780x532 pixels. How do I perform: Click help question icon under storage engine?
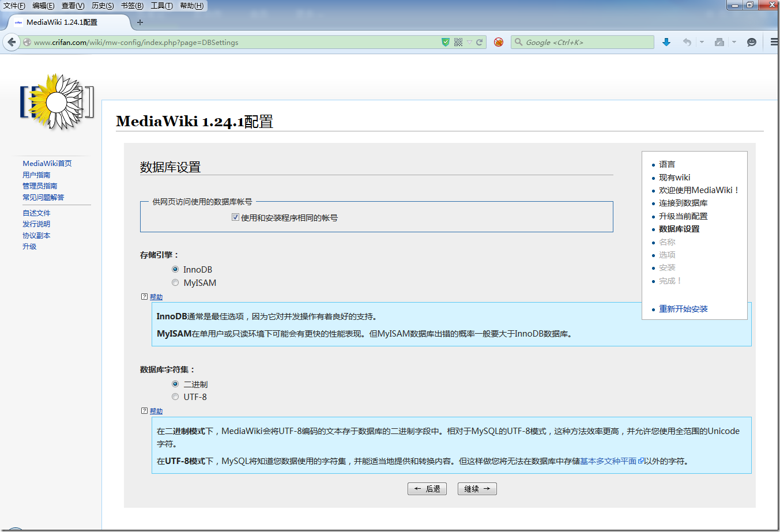pyautogui.click(x=144, y=297)
